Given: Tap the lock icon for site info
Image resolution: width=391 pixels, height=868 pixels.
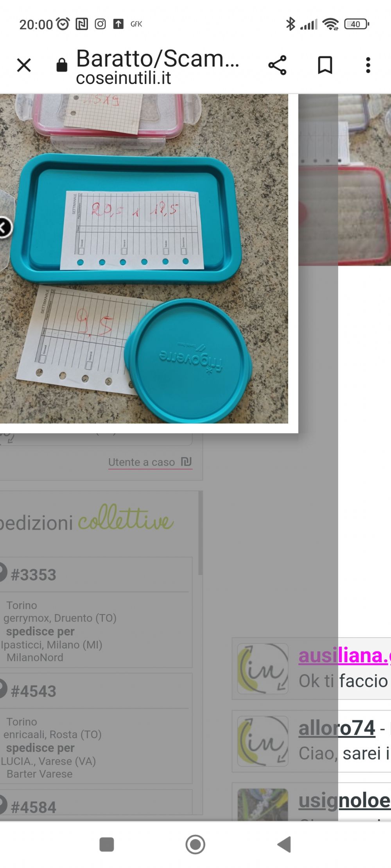Looking at the screenshot, I should [62, 65].
